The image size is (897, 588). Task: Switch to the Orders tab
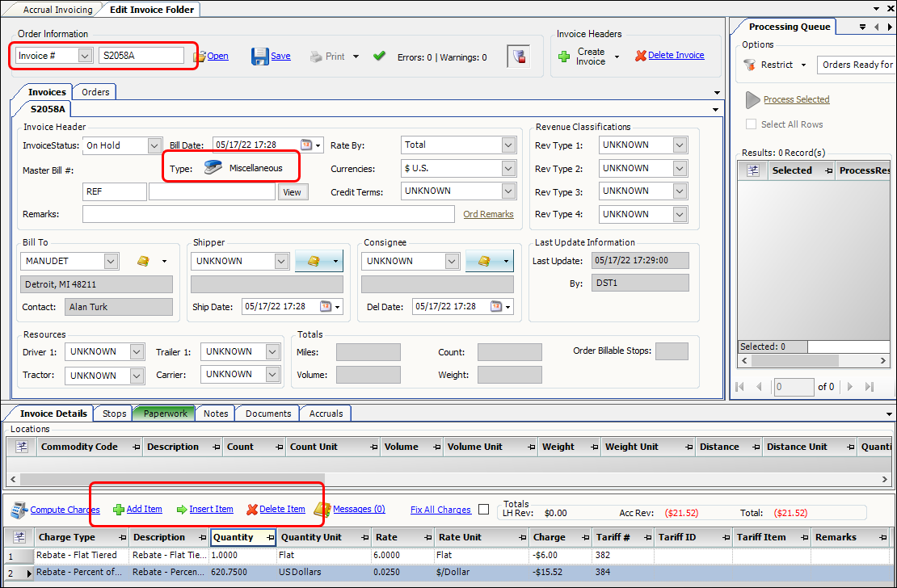(x=95, y=92)
